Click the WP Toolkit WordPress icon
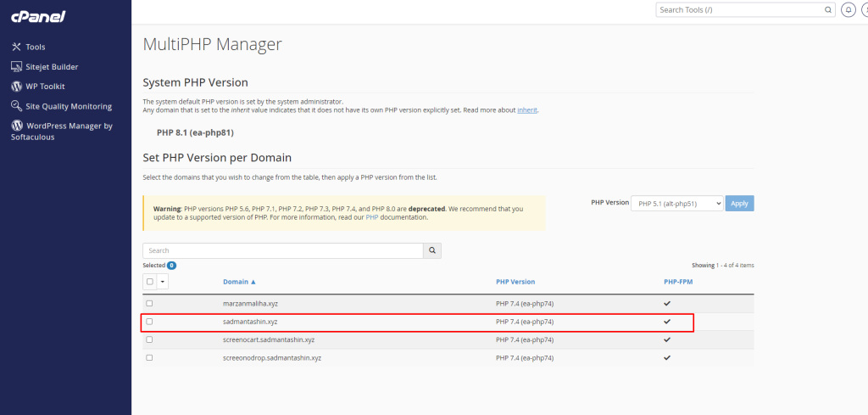Viewport: 868px width, 415px height. tap(16, 87)
